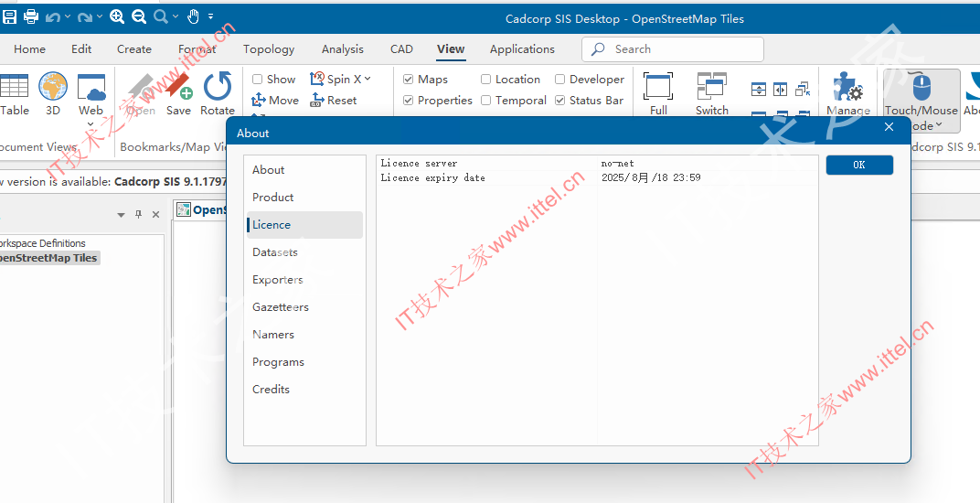Click the Save icon in quick access toolbar
Screen dimensions: 980x503
coord(9,16)
